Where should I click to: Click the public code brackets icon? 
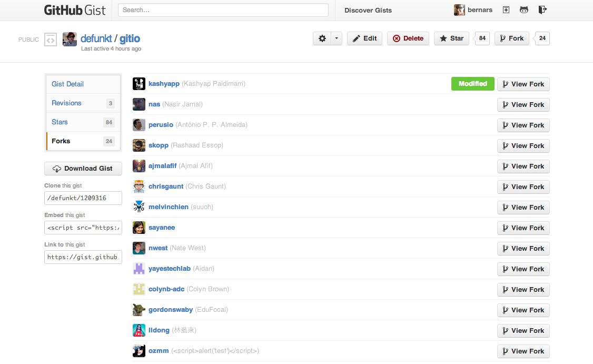[50, 39]
